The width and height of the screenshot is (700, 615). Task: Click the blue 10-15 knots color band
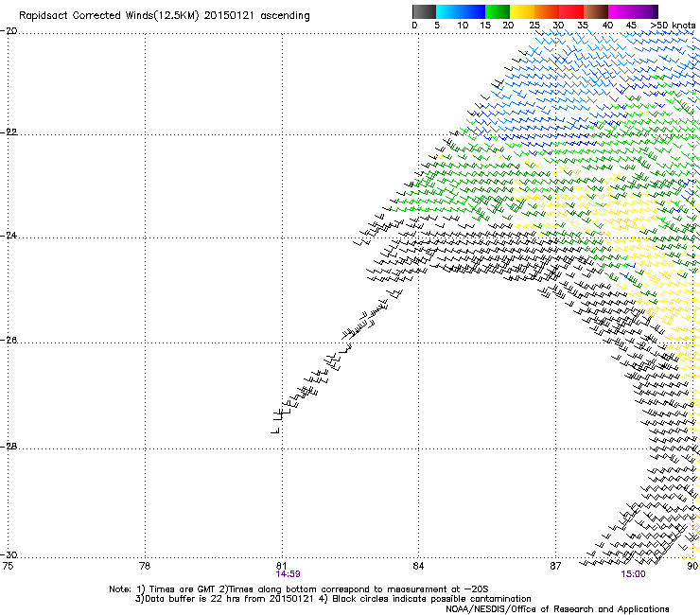[473, 11]
